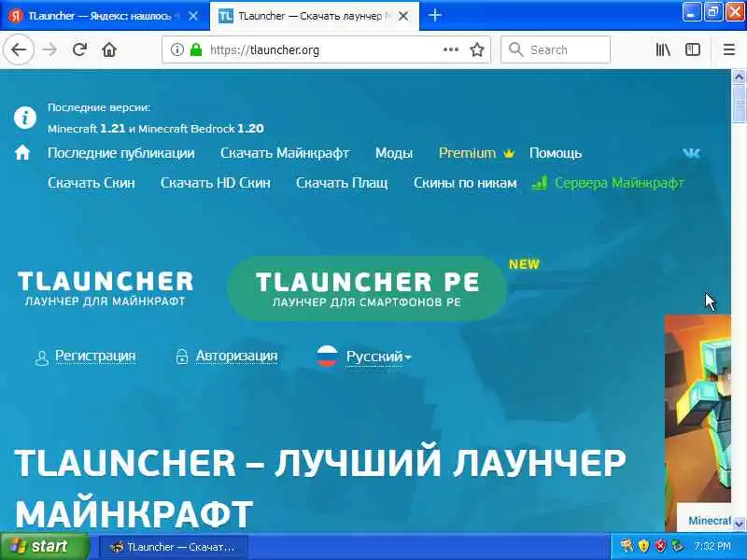747x560 pixels.
Task: Click the system clock showing 7:32 PM
Action: point(712,546)
